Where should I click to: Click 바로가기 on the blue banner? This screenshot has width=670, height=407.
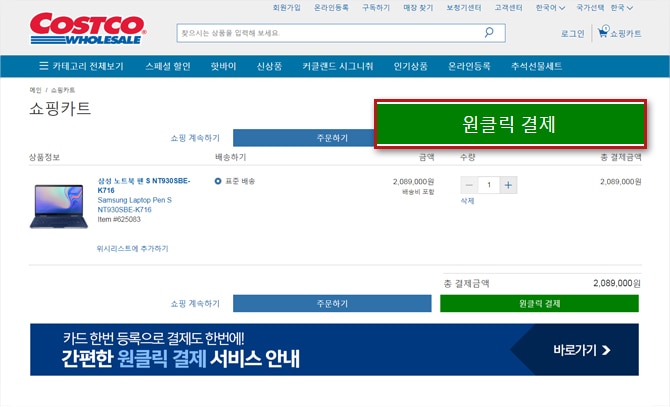point(582,350)
